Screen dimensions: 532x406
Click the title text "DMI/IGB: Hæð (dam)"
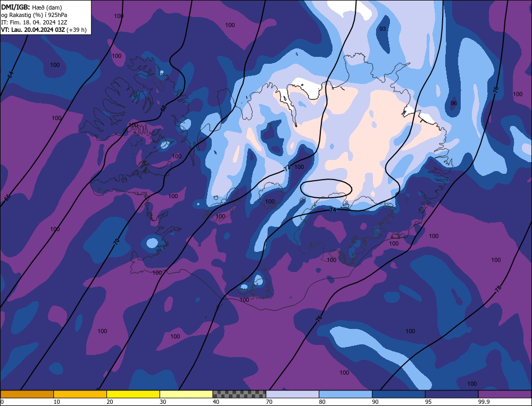pyautogui.click(x=31, y=7)
